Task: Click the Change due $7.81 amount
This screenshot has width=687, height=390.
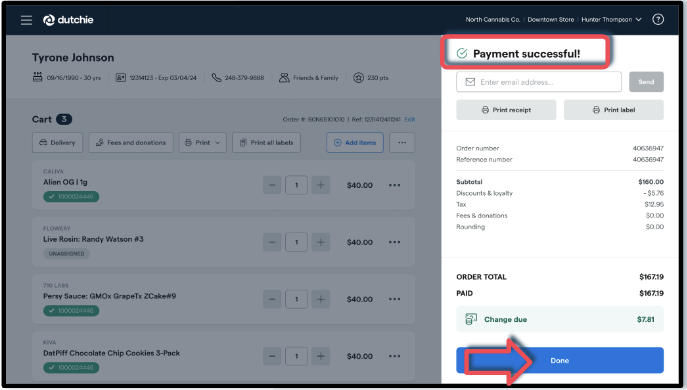Action: [645, 319]
